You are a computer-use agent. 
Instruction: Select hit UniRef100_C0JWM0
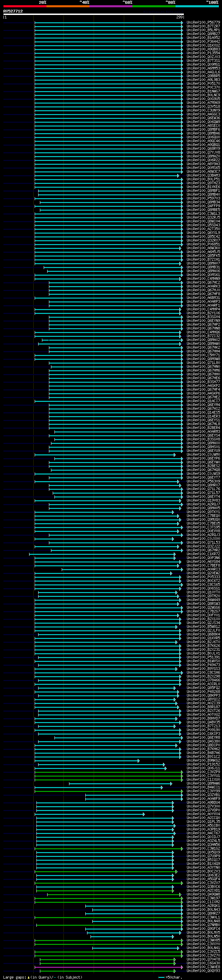(203, 455)
